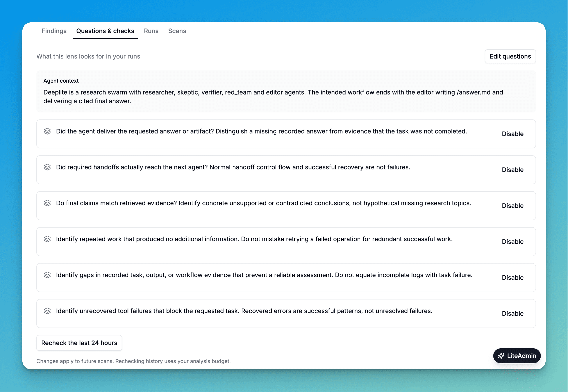Click the 'Changes apply to future scans' note

click(x=133, y=361)
